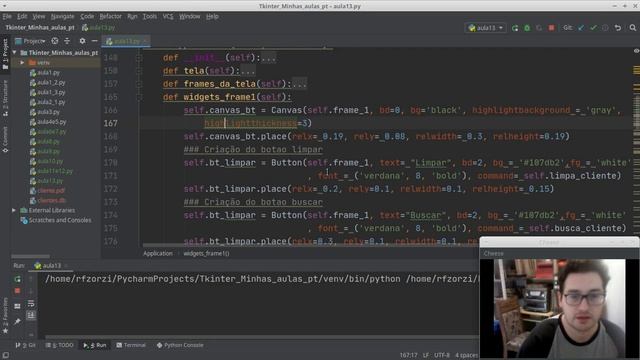Open the Structure side tool window
The width and height of the screenshot is (640, 360).
click(x=5, y=98)
